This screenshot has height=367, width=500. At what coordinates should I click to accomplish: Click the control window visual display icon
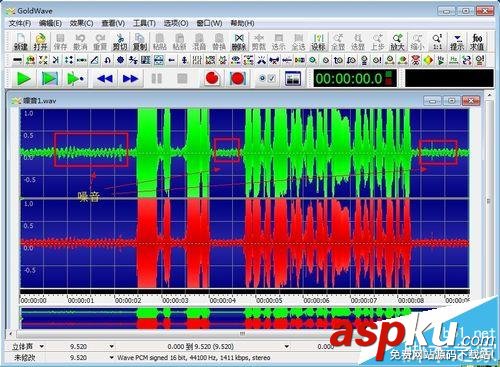coord(293,79)
